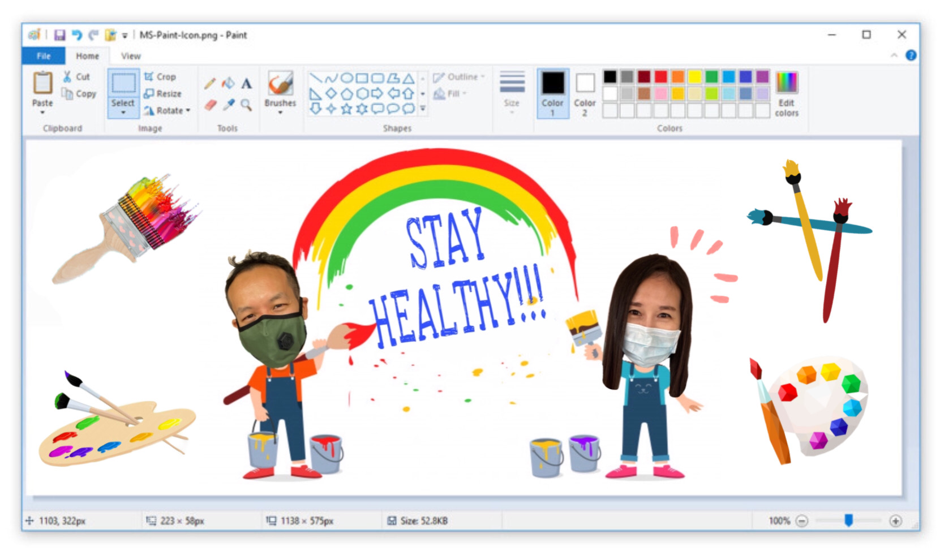The image size is (944, 560).
Task: Expand the full Shapes gallery
Action: (423, 109)
